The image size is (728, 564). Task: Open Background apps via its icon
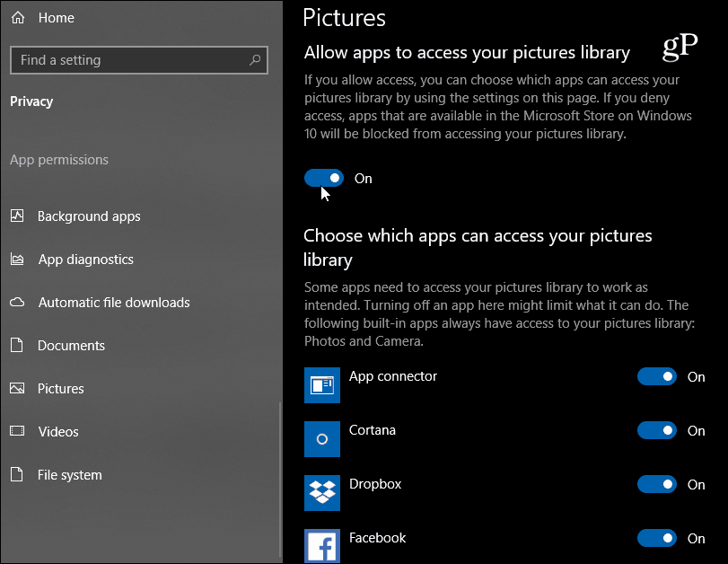point(17,216)
